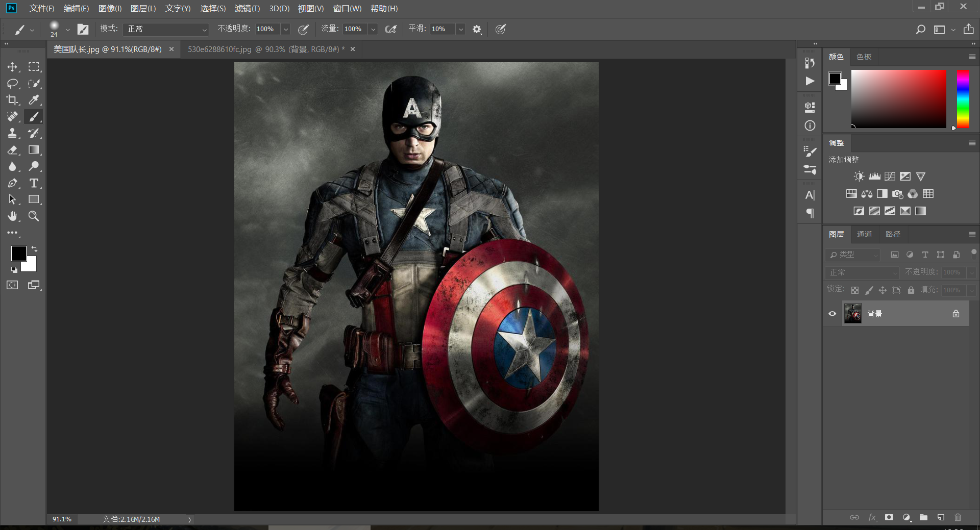Select the Lasso tool
Screen dimensions: 980x530
tap(12, 83)
